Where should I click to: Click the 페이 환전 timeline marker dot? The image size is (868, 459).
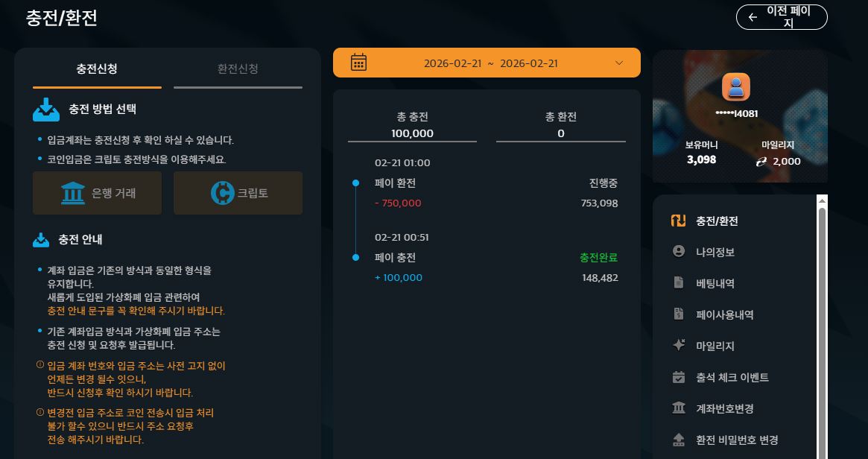click(x=355, y=183)
